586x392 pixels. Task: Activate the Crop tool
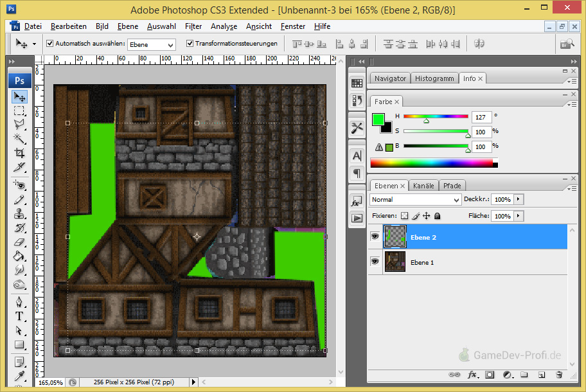tap(19, 153)
